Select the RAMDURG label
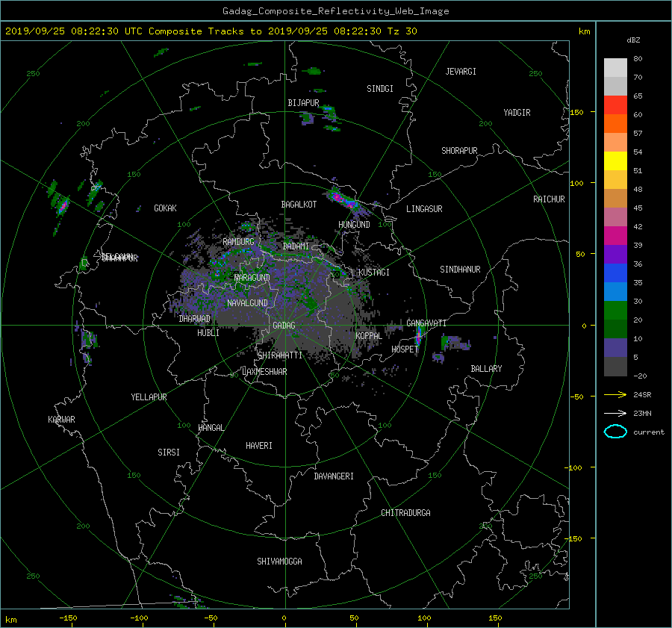 coord(238,242)
